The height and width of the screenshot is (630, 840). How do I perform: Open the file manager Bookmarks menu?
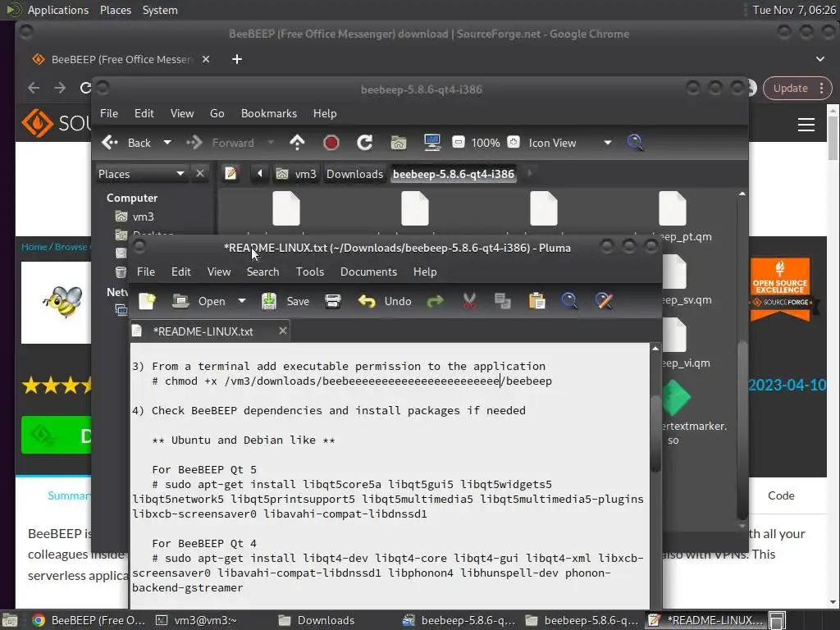click(x=269, y=113)
